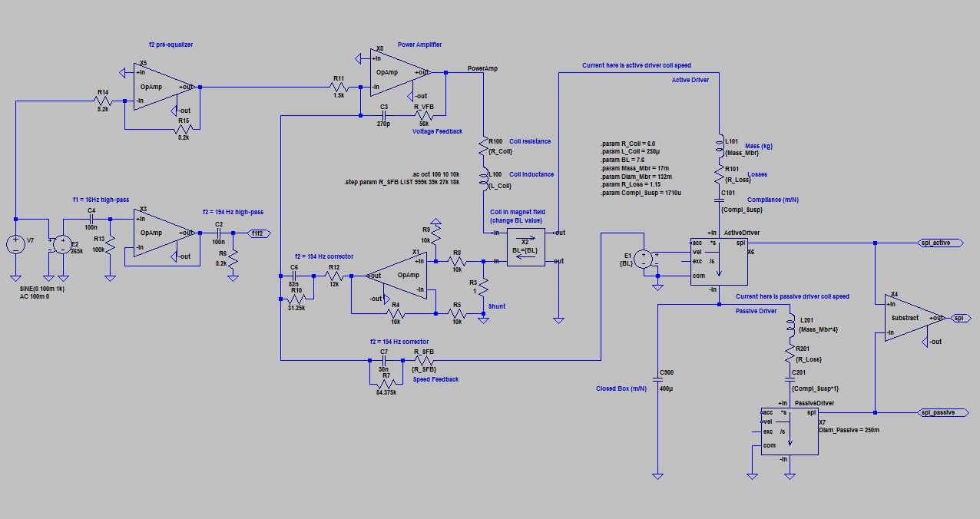The width and height of the screenshot is (980, 519).
Task: Click capacitor C4 symbol
Action: [91, 217]
